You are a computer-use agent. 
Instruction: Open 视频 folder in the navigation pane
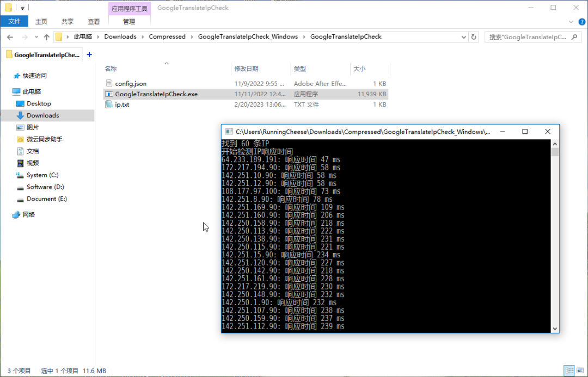[x=32, y=163]
